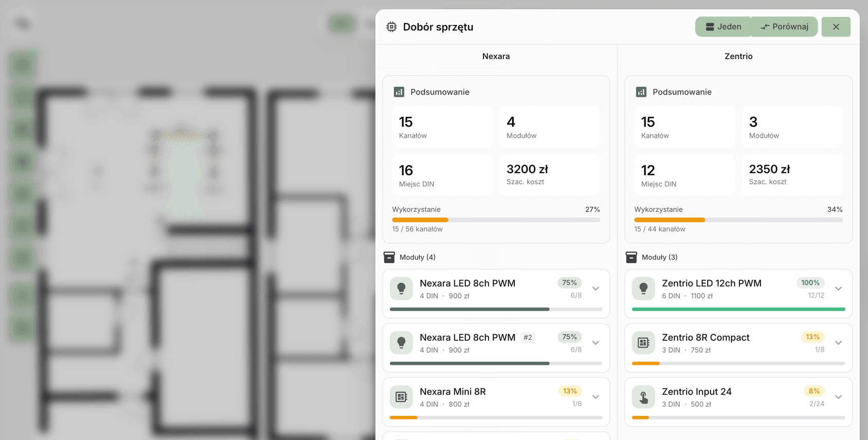Click the Nexara Podsumowanie chart icon

tap(399, 92)
